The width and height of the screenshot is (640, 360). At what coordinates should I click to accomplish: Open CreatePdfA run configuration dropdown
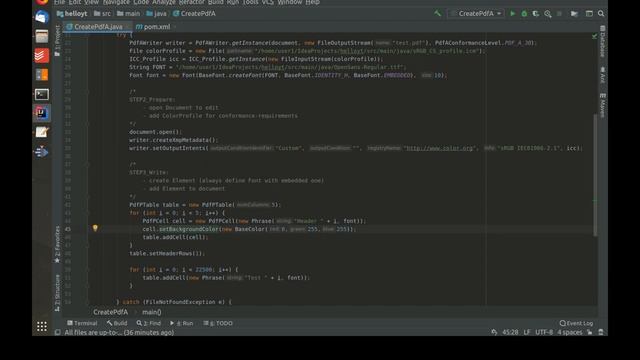[x=476, y=13]
